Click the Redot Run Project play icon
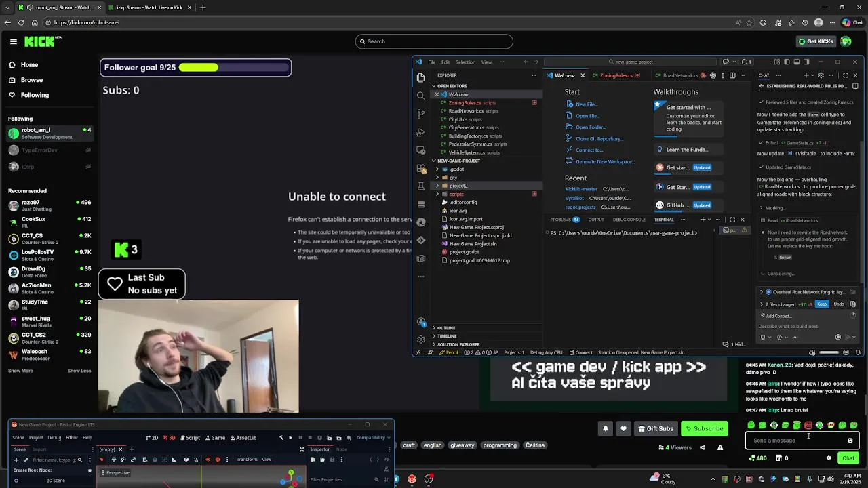 (x=290, y=438)
